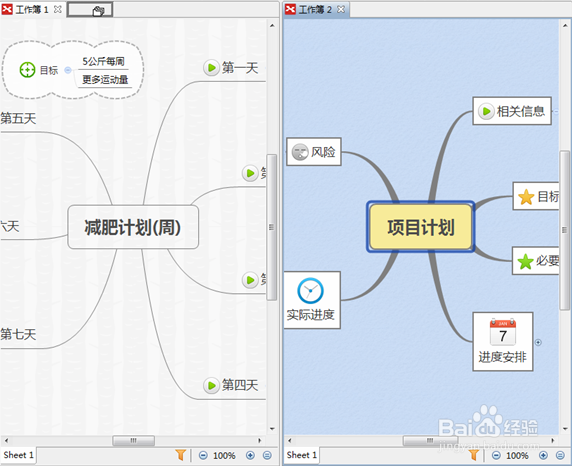The width and height of the screenshot is (572, 466).
Task: Switch to the 工作簿 1 tab
Action: pos(32,9)
